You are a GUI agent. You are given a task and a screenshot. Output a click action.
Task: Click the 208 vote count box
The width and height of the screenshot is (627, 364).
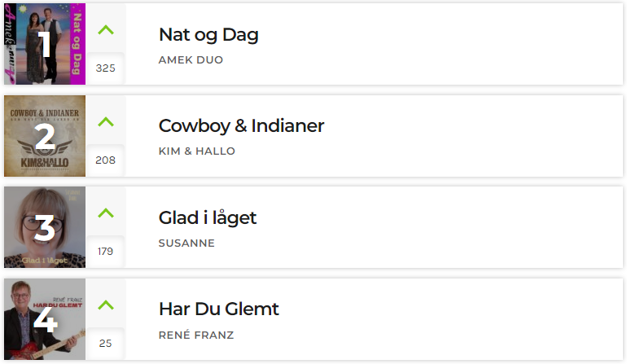coord(106,160)
